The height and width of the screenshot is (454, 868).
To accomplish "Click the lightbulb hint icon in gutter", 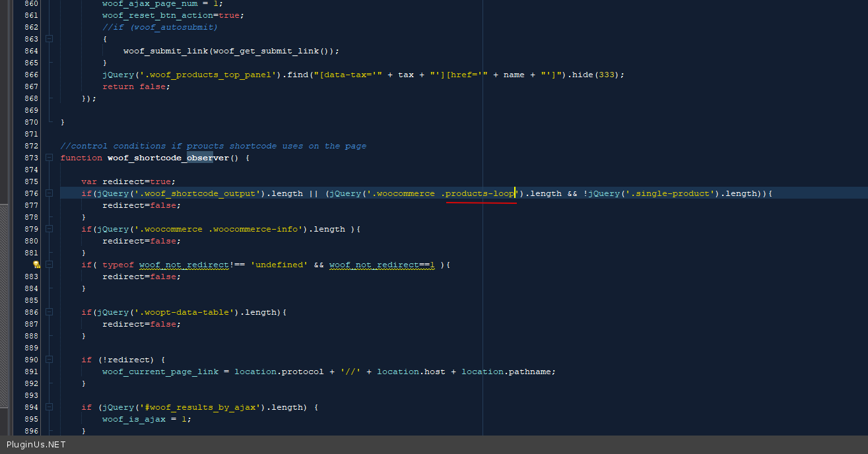I will tap(37, 265).
